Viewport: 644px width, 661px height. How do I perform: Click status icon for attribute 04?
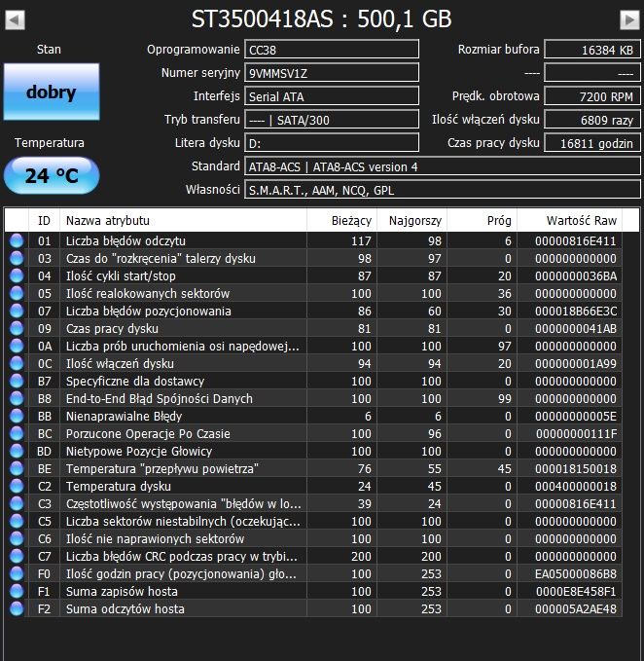pyautogui.click(x=17, y=275)
